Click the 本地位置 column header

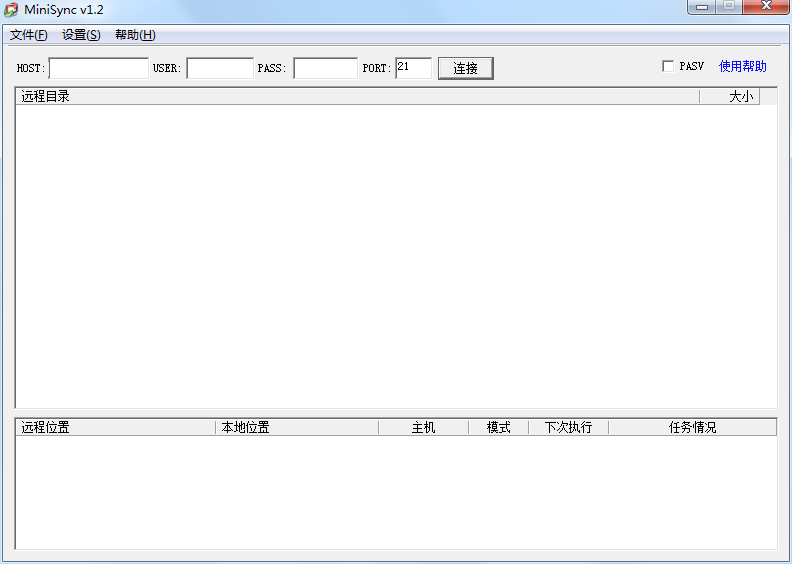[297, 427]
